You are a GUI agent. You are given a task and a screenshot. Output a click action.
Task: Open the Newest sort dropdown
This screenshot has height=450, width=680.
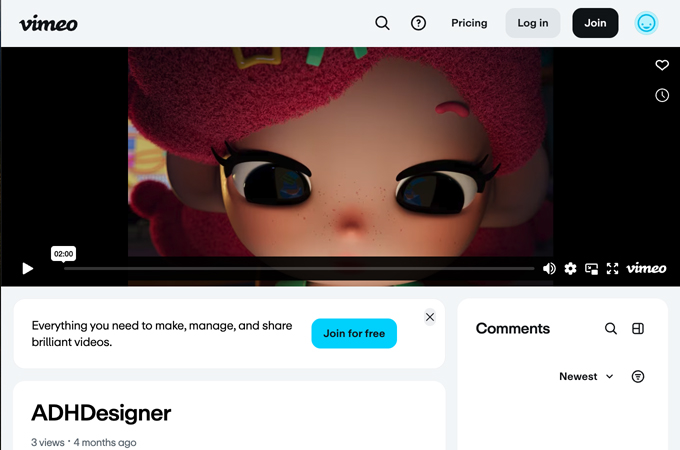(586, 376)
